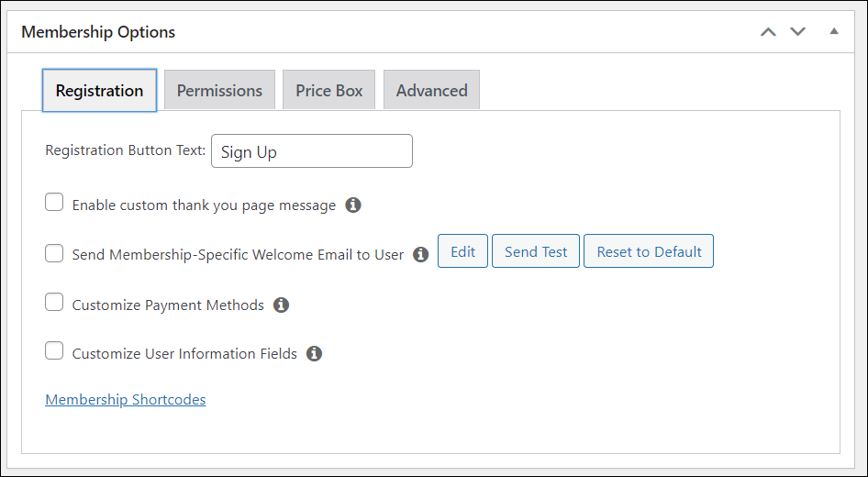Tick the Customize Payment Methods checkbox

coord(55,303)
